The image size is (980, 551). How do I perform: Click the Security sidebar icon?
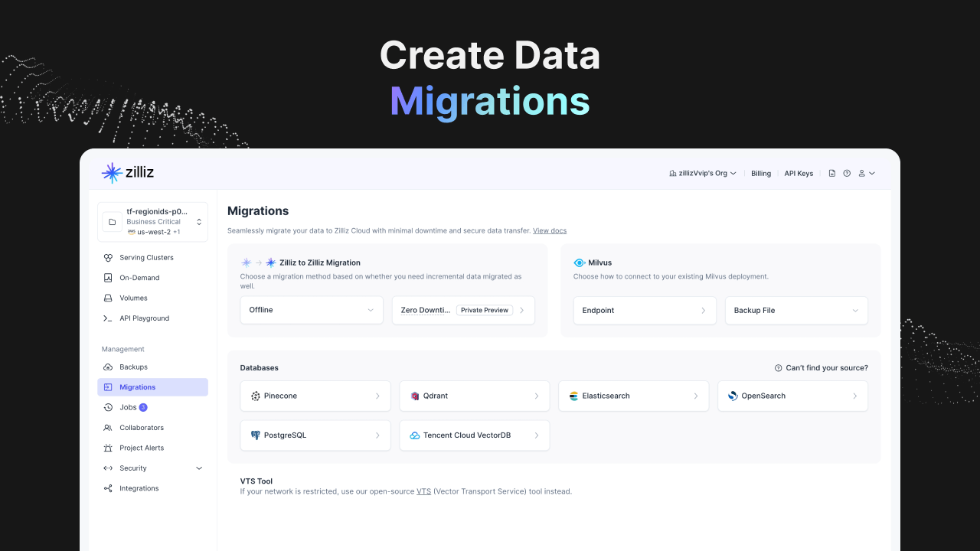[108, 468]
